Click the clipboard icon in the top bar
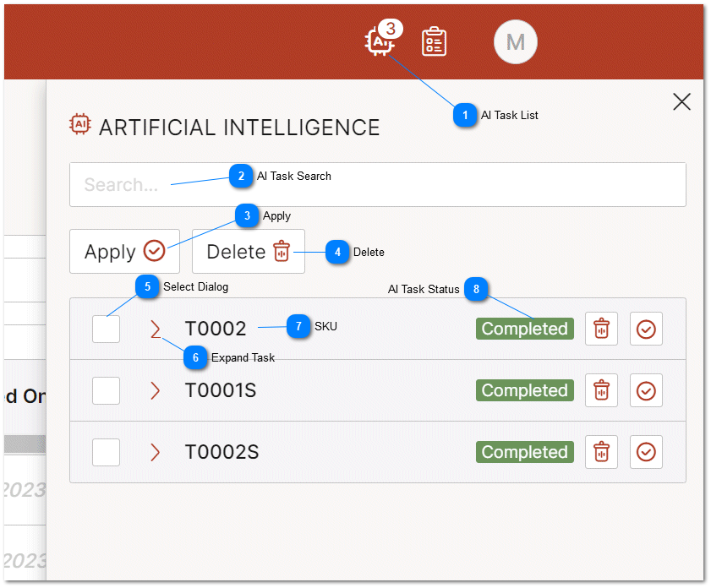 (435, 41)
